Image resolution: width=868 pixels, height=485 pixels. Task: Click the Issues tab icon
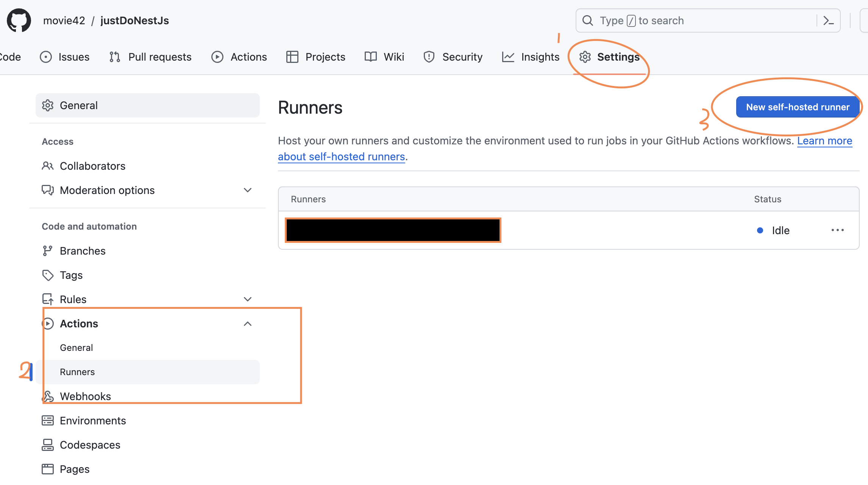coord(46,57)
